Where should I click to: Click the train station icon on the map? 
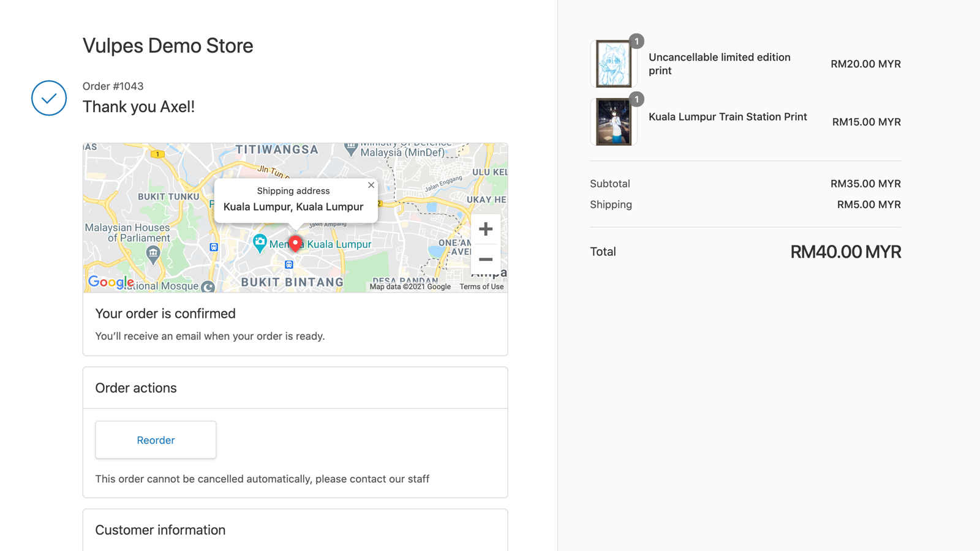pyautogui.click(x=289, y=264)
